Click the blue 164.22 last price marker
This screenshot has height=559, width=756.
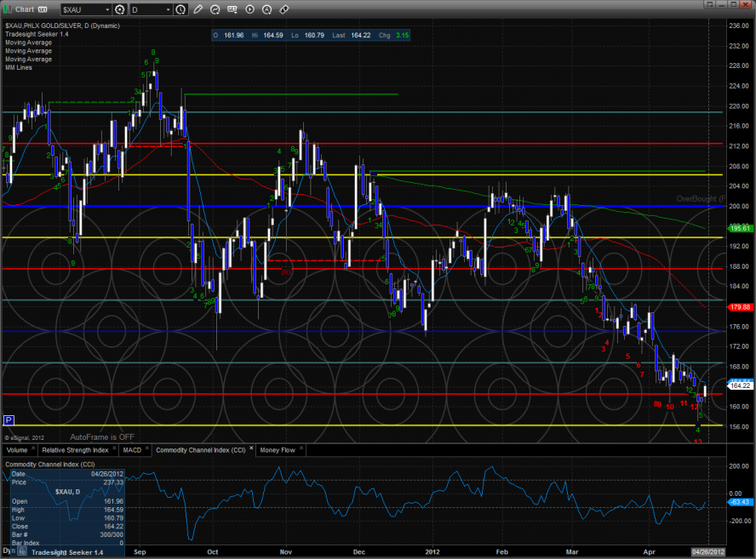click(742, 385)
